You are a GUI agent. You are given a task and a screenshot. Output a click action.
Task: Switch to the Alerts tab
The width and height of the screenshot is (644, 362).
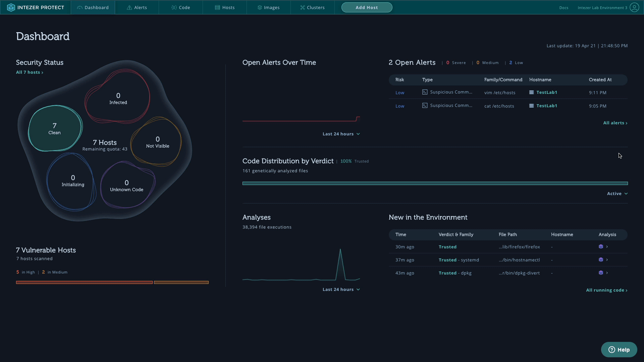137,7
